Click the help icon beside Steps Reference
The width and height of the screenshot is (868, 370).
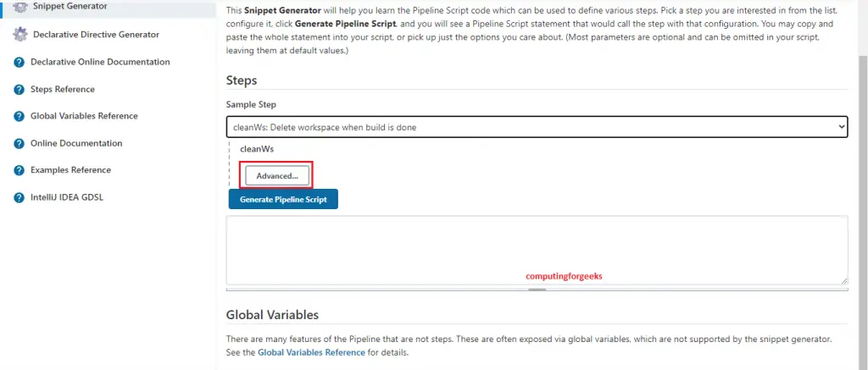pyautogui.click(x=19, y=90)
